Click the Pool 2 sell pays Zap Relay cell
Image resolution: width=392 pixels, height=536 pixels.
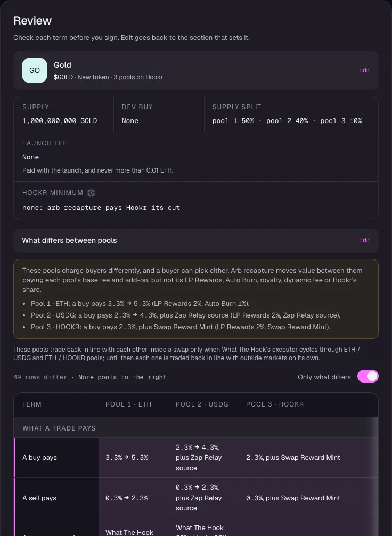click(x=199, y=498)
